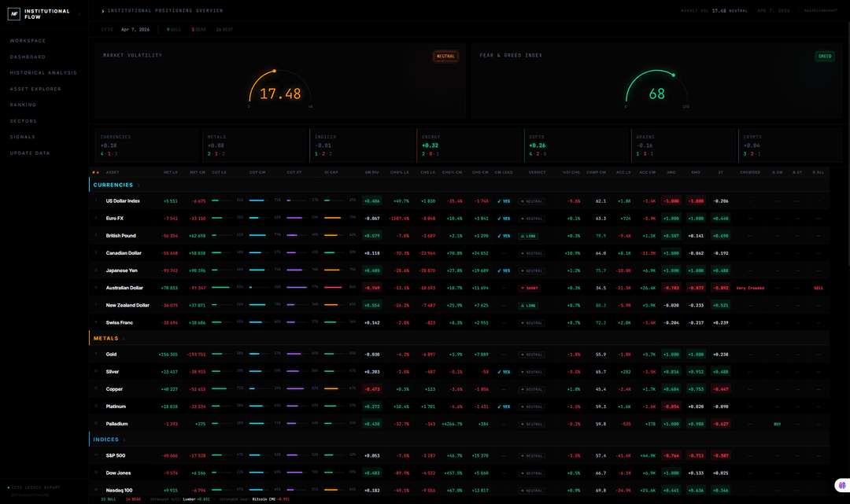
Task: Open Japanese Yen asset row
Action: [x=459, y=270]
